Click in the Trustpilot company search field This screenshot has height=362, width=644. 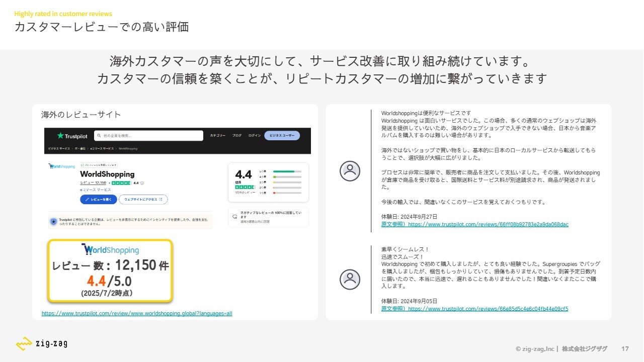pyautogui.click(x=151, y=136)
